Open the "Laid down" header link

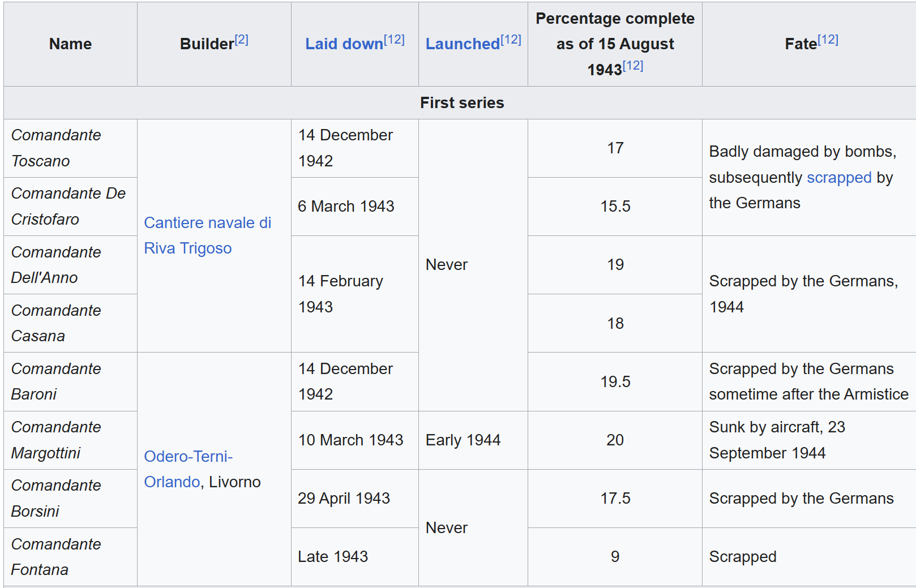pyautogui.click(x=344, y=44)
